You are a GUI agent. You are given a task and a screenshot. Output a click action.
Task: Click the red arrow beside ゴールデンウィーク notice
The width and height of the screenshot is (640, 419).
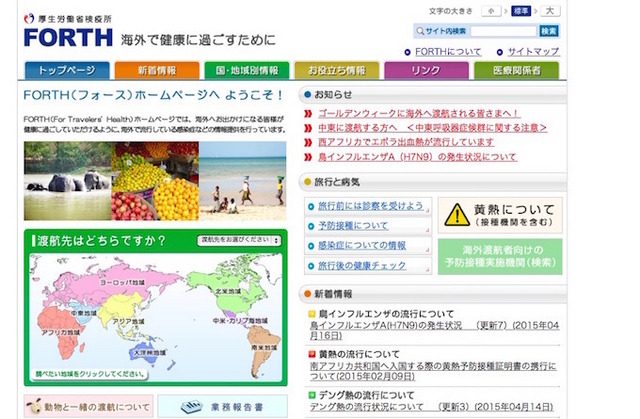[308, 114]
